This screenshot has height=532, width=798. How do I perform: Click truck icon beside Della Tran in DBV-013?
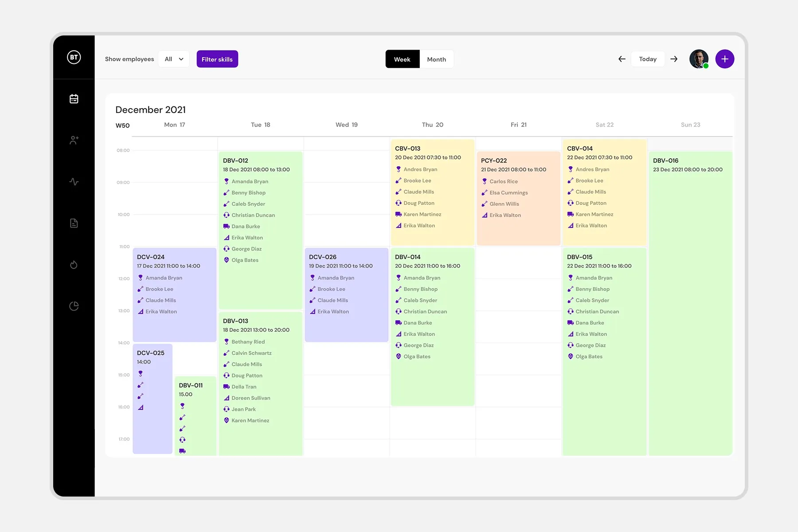point(227,387)
